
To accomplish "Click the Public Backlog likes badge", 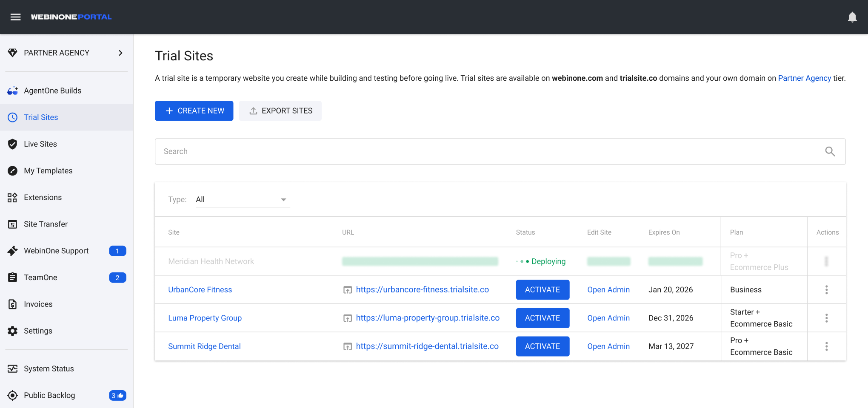I will pos(117,395).
